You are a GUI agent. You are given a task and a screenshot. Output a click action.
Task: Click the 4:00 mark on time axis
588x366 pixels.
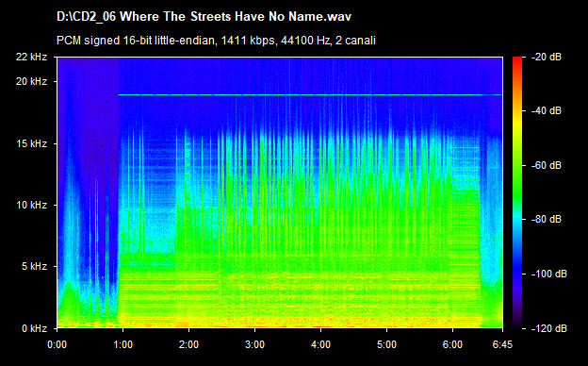click(320, 344)
